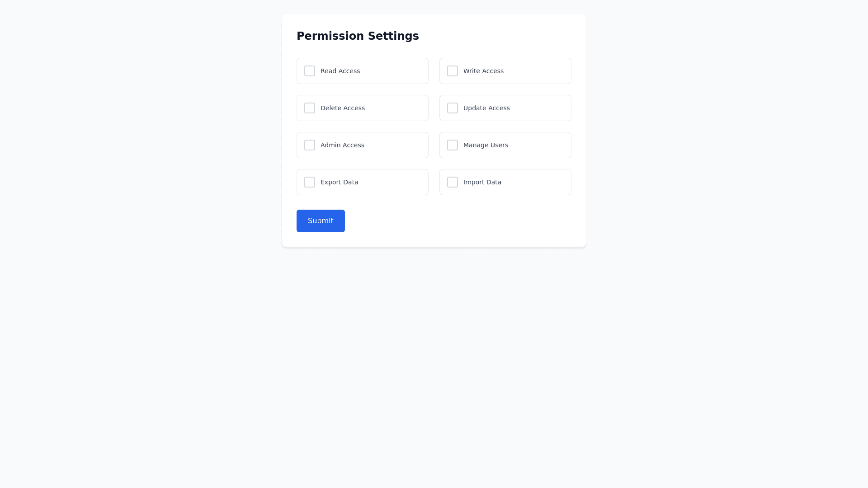Select the "Admin Access" text label

coord(342,145)
